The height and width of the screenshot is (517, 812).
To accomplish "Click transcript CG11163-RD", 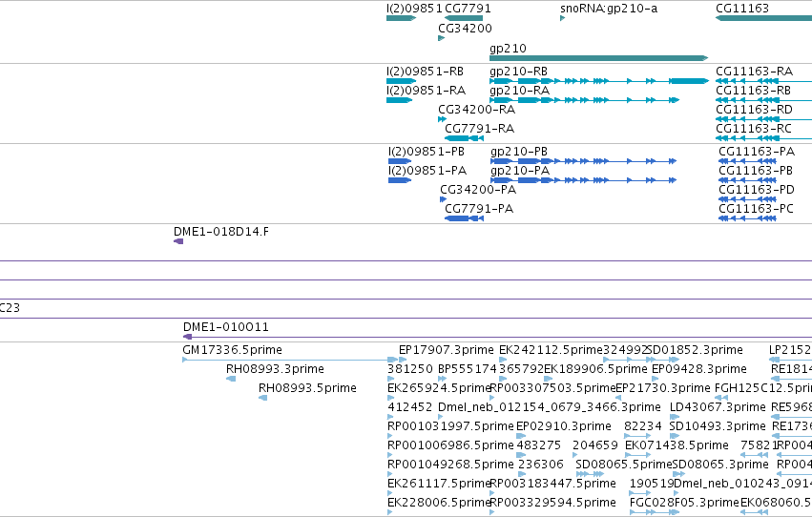I will (764, 119).
